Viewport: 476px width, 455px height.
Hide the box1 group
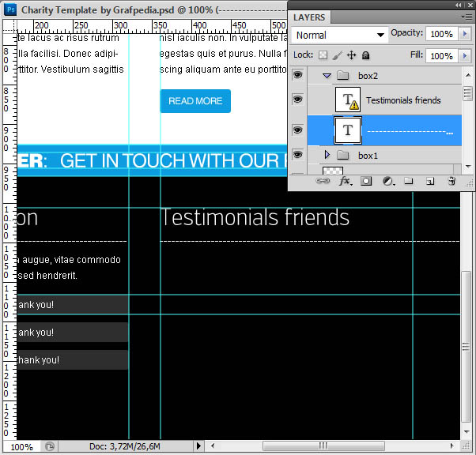(x=297, y=155)
